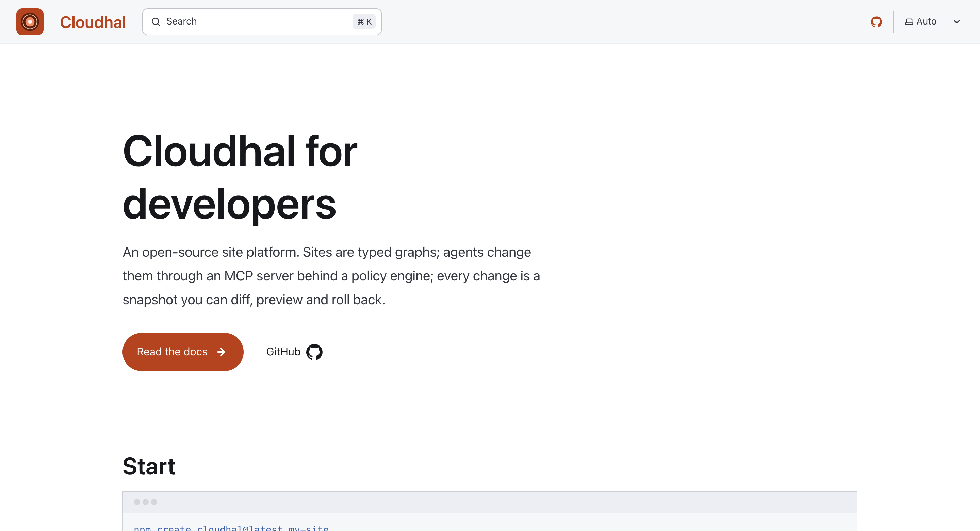Expand the theme selector chevron
This screenshot has height=531, width=980.
pyautogui.click(x=957, y=22)
